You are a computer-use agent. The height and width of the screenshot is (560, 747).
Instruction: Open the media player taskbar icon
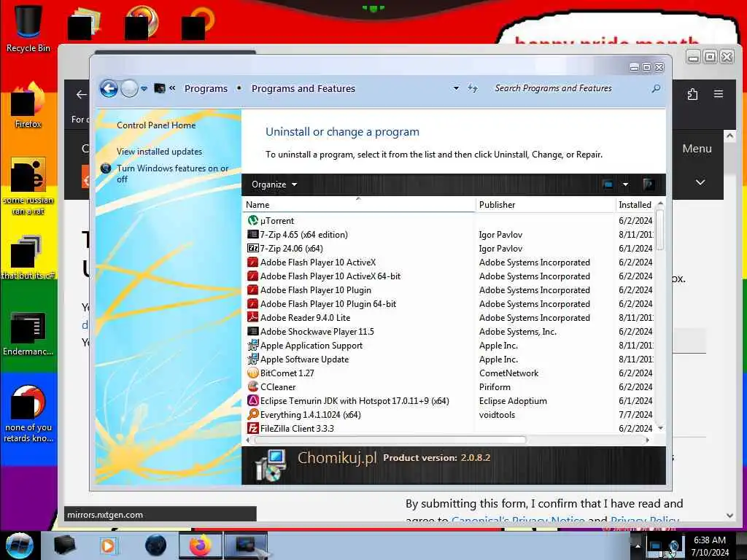point(108,545)
